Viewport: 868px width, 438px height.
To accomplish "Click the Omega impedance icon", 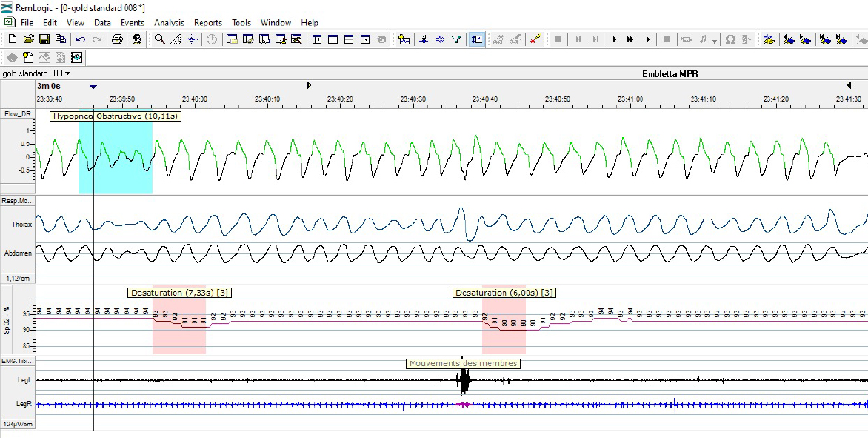I will click(x=730, y=39).
